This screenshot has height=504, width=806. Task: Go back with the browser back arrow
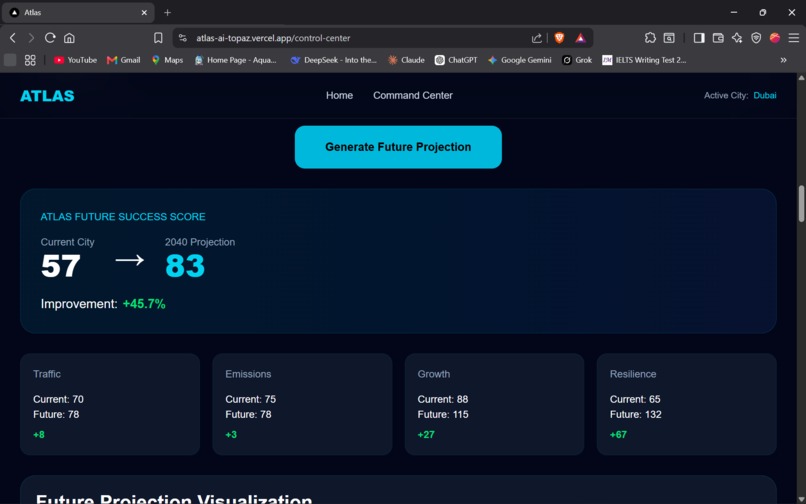click(x=13, y=38)
